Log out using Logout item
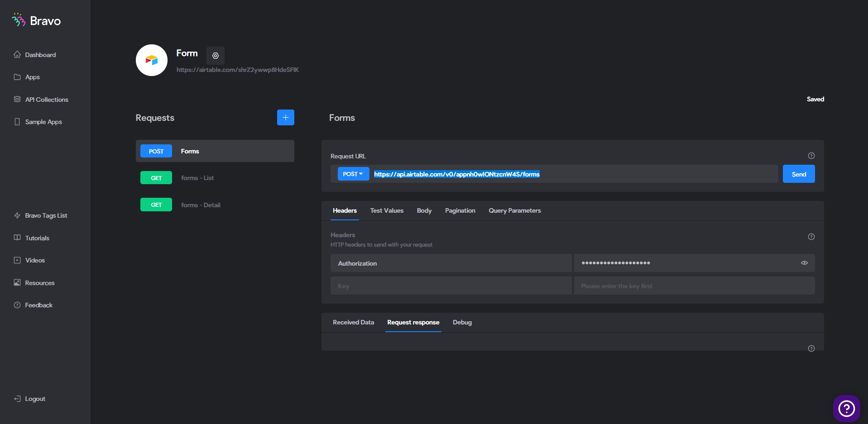868x424 pixels. (x=30, y=399)
